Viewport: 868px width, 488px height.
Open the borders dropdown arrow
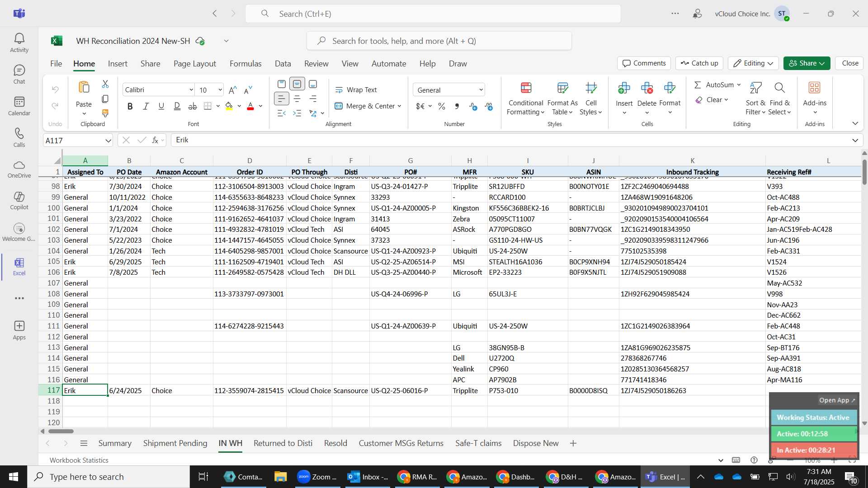click(218, 106)
